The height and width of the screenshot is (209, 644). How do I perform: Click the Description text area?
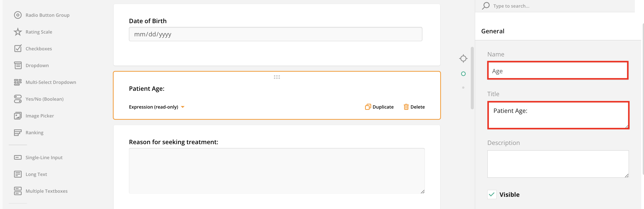(x=558, y=164)
